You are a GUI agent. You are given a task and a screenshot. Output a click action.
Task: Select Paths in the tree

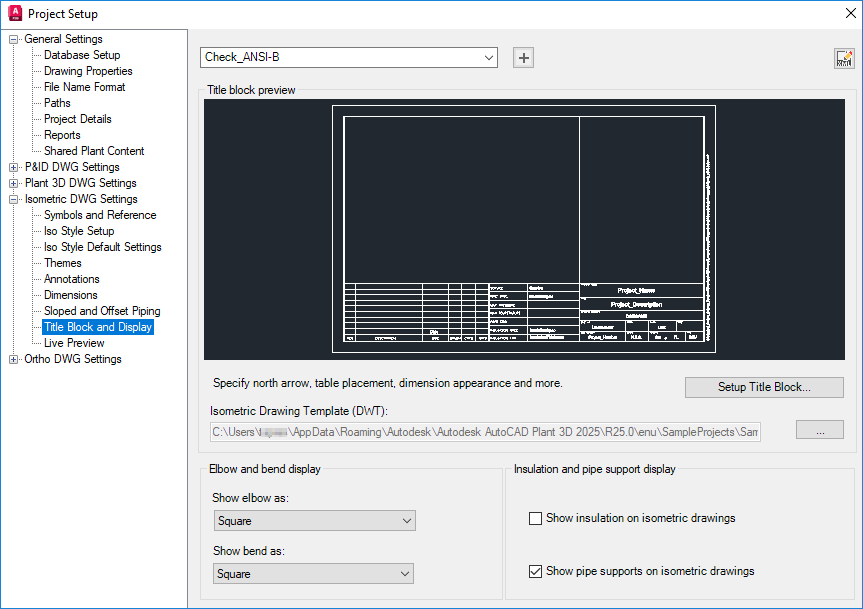pyautogui.click(x=57, y=103)
